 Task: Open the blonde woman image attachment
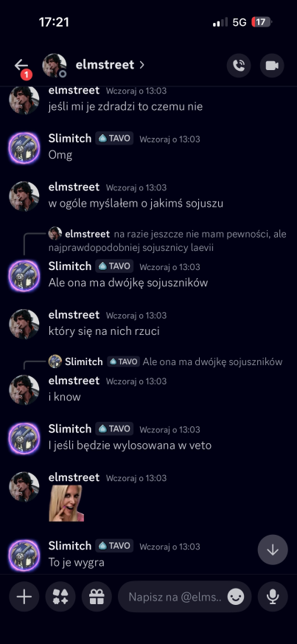point(66,503)
